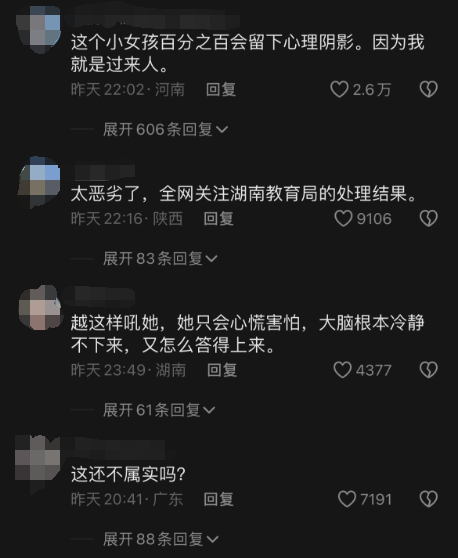Viewport: 458px width, 558px height.
Task: Open first commenter's avatar profile
Action: pyautogui.click(x=38, y=30)
